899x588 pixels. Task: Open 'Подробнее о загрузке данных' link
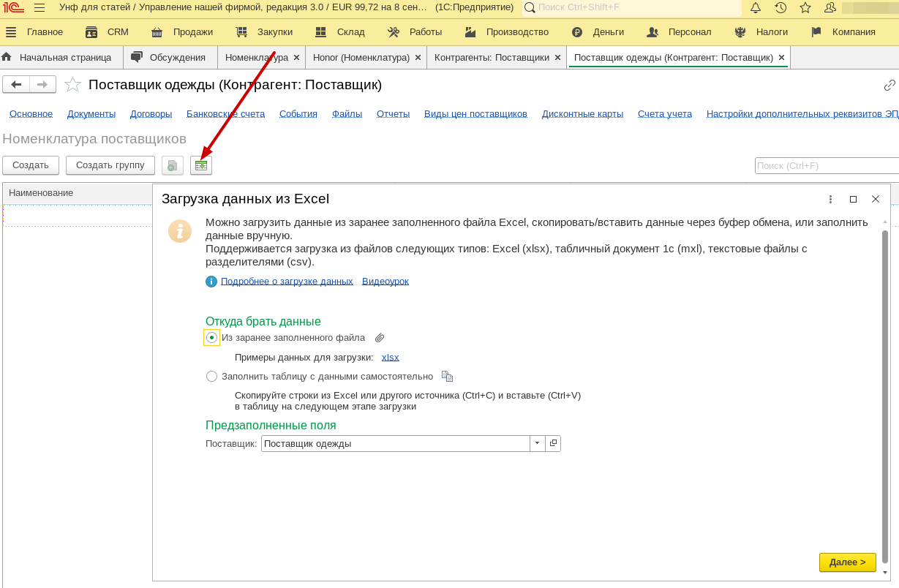click(x=287, y=281)
